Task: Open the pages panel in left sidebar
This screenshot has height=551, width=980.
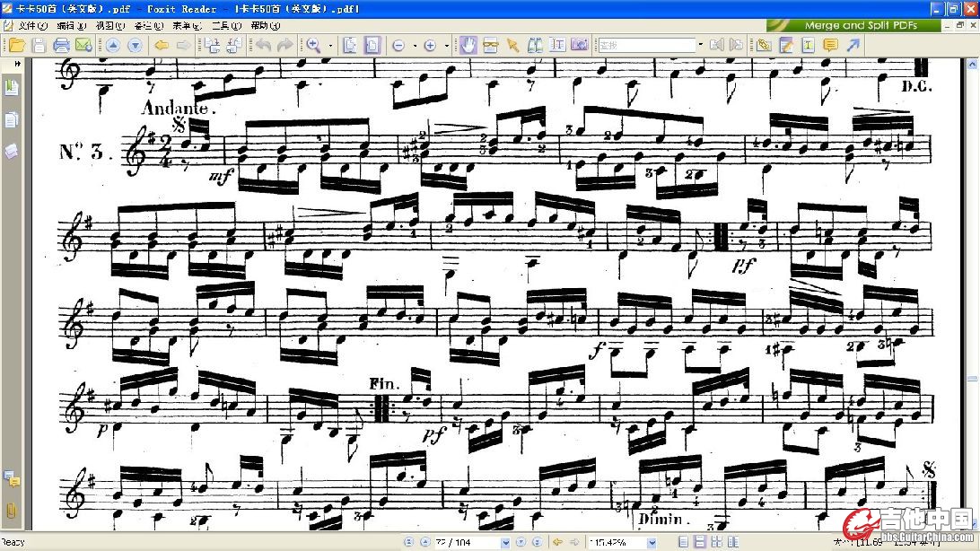Action: pyautogui.click(x=12, y=118)
